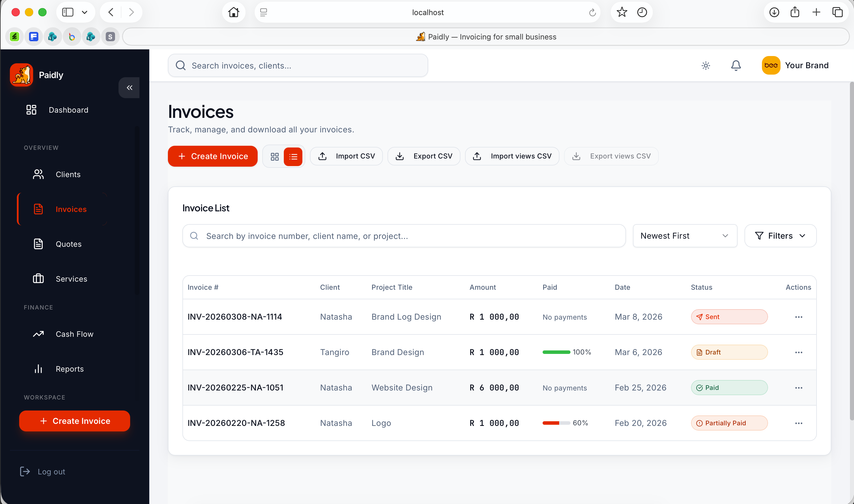Screen dimensions: 854x504
Task: Open the notifications bell
Action: click(736, 66)
